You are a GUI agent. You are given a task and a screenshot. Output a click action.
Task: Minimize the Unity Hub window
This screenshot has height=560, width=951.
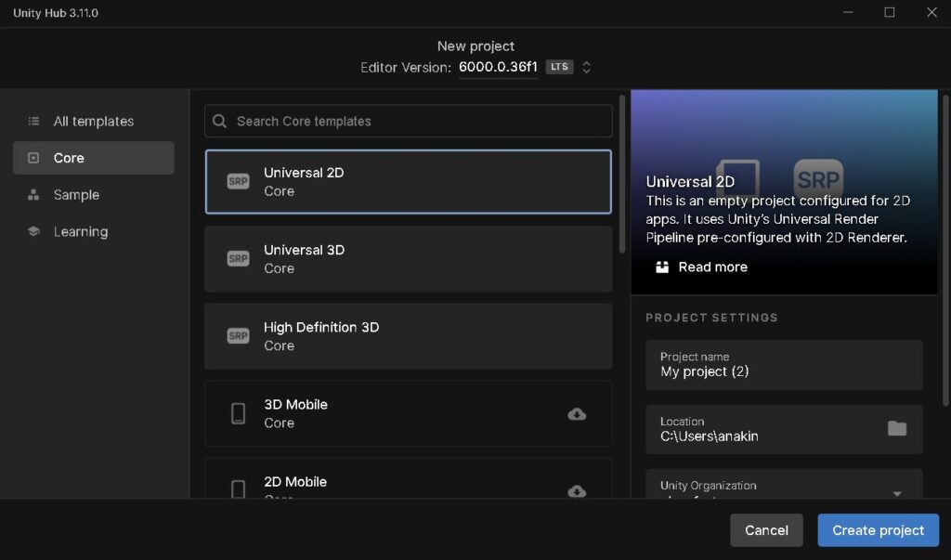[x=849, y=12]
